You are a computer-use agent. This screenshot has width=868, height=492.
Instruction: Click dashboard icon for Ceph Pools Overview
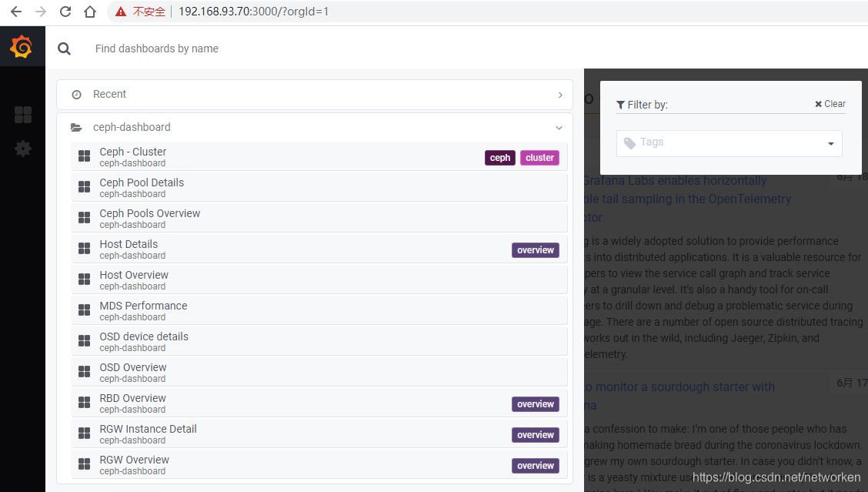[84, 218]
